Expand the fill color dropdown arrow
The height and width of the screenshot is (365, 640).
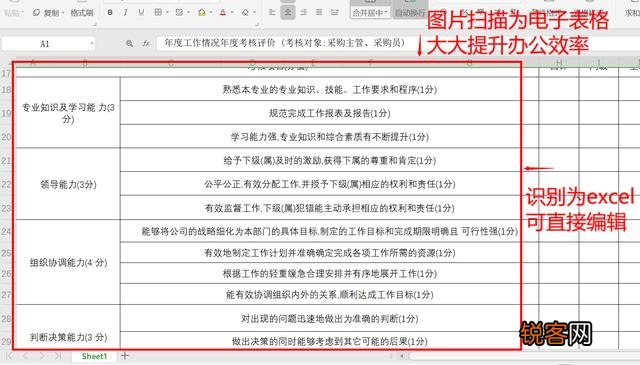click(211, 13)
